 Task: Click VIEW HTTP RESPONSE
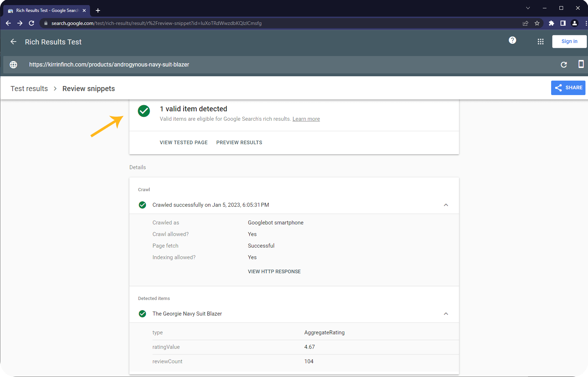(274, 271)
